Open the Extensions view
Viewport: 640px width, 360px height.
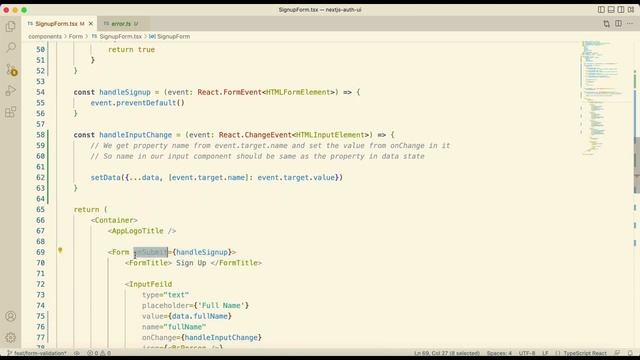[x=11, y=112]
